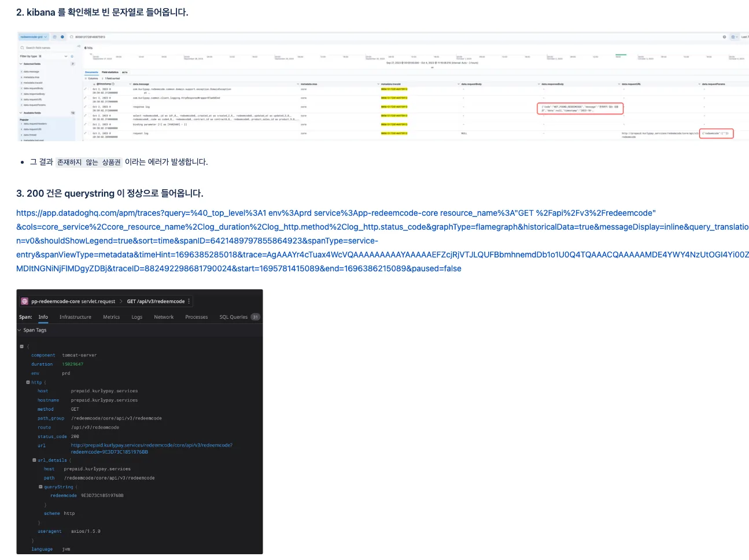Open the Metrics span tab
749x560 pixels.
[112, 317]
